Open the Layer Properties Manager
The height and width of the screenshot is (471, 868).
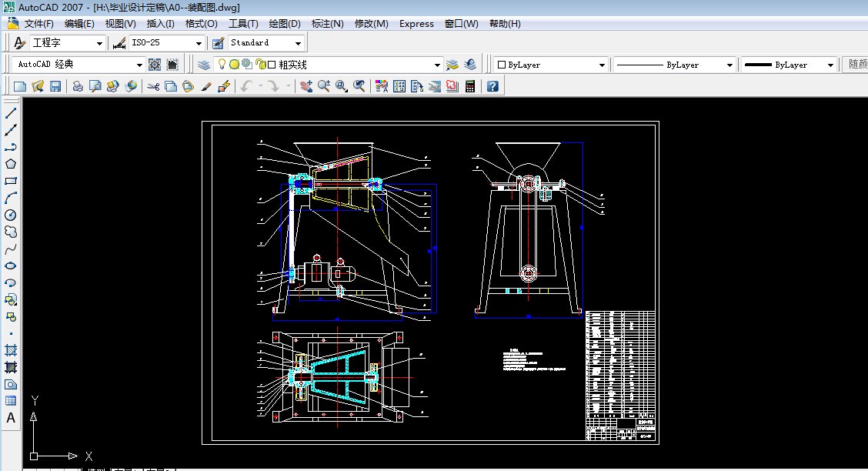point(203,65)
